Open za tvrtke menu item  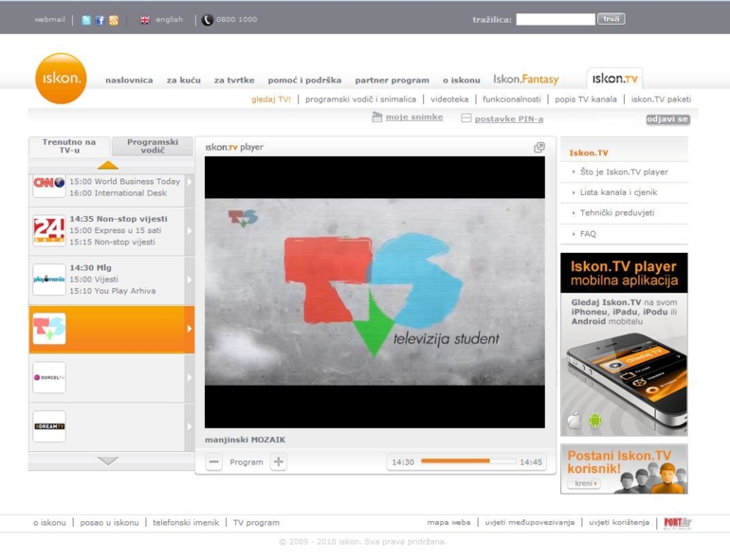234,80
